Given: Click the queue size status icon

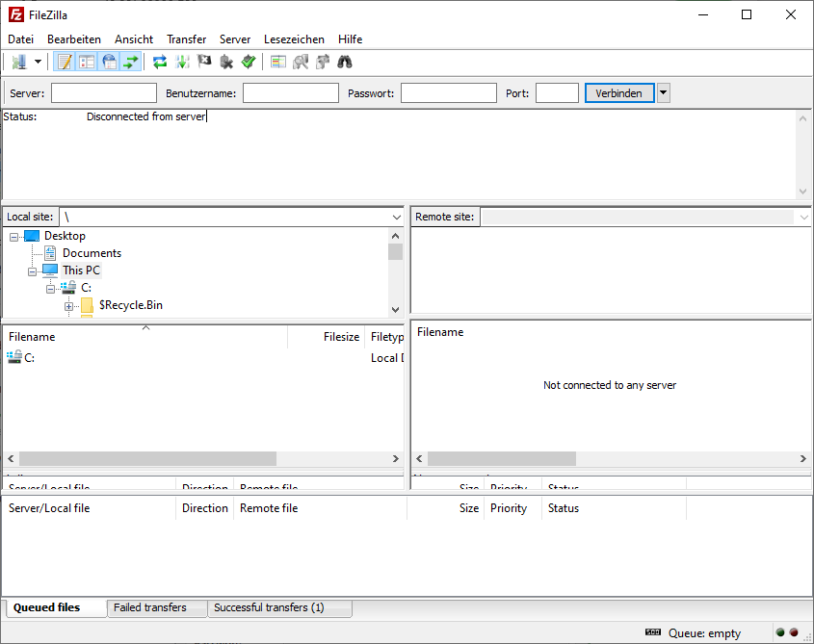Looking at the screenshot, I should pyautogui.click(x=653, y=632).
